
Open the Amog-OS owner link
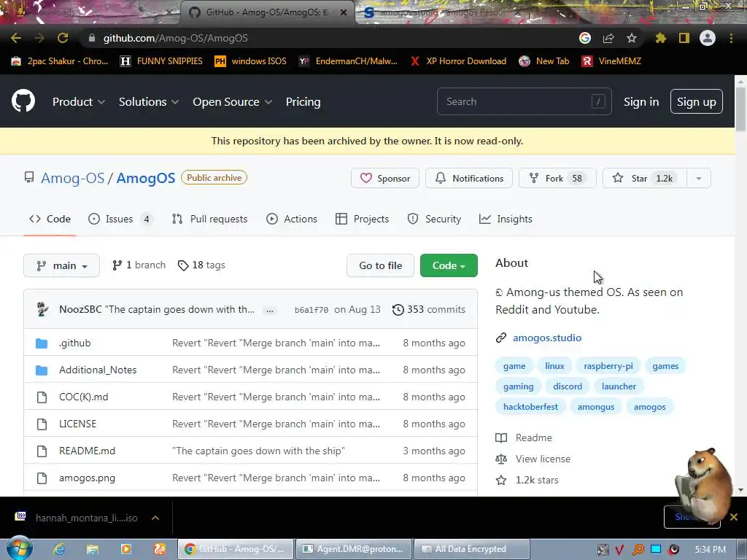tap(72, 178)
